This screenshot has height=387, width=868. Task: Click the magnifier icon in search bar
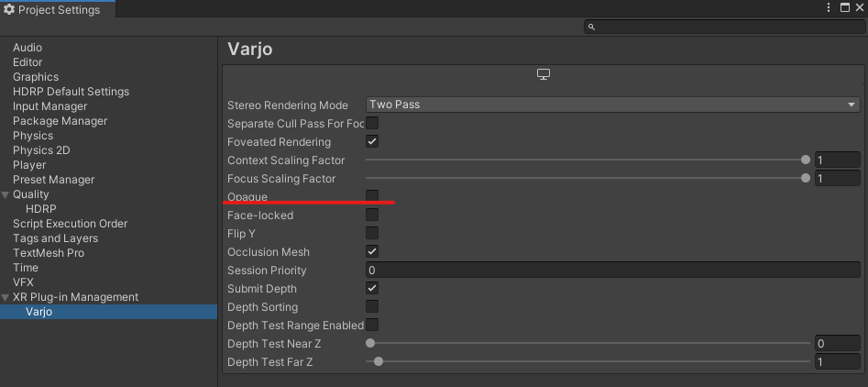tap(592, 28)
